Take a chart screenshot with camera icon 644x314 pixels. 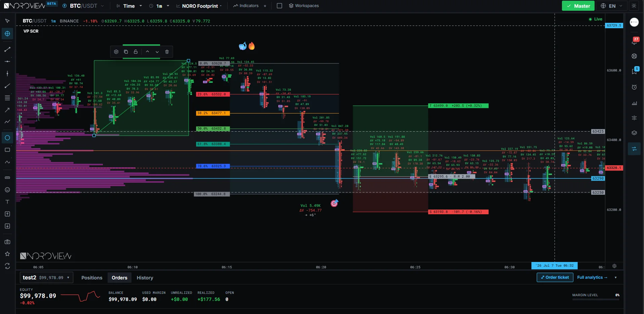click(7, 242)
